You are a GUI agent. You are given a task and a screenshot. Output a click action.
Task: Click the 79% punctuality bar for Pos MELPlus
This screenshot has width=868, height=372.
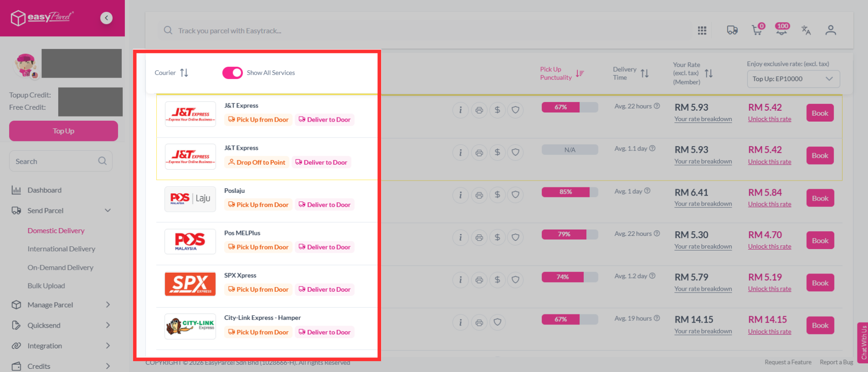click(570, 235)
